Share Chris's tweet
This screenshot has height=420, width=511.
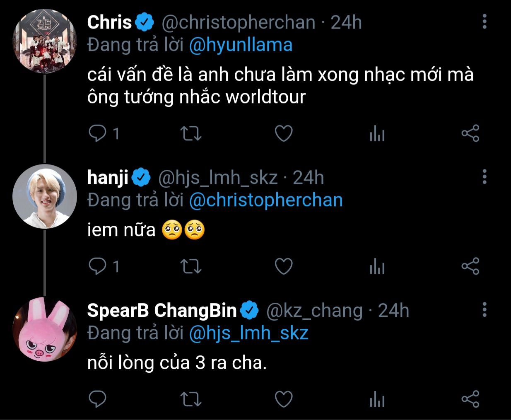pos(470,133)
